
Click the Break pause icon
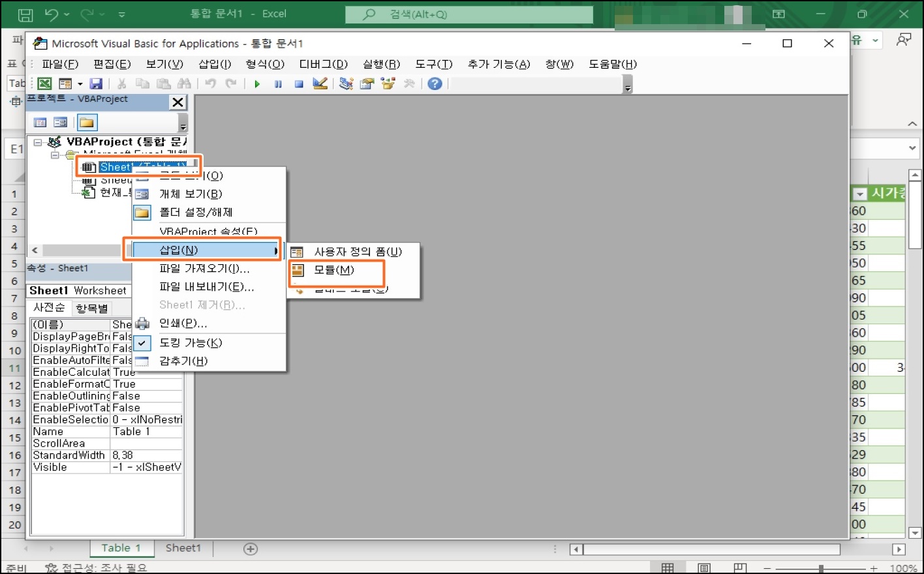(x=278, y=83)
